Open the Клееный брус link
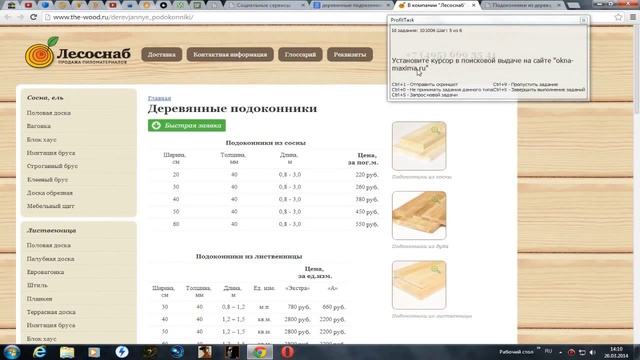Viewport: 640px width, 360px height. [47, 180]
